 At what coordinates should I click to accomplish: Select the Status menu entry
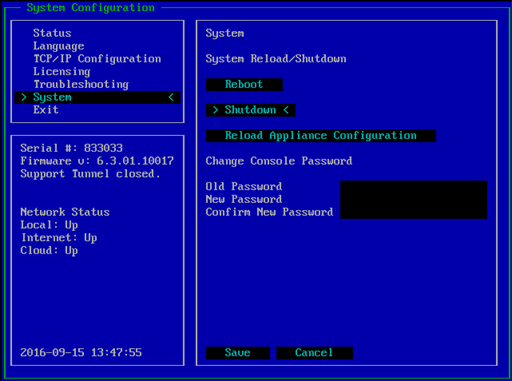tap(52, 33)
